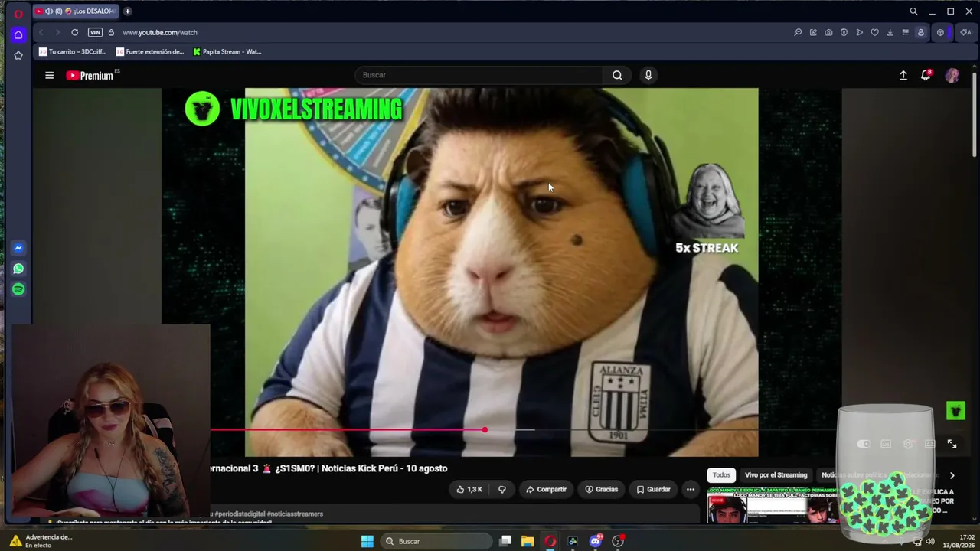Like the video with 1,3 K likes
Screen dimensions: 980x551
point(469,490)
